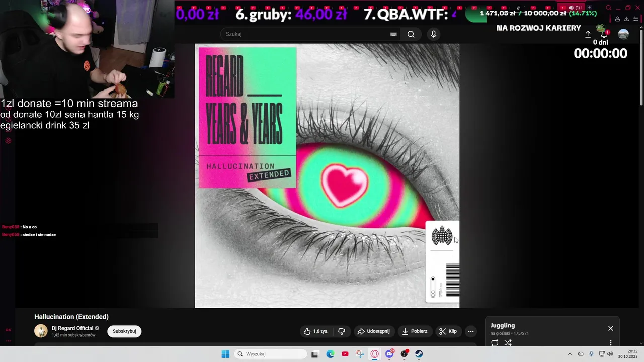Open YouTube notifications bell
This screenshot has height=362, width=644.
(604, 34)
